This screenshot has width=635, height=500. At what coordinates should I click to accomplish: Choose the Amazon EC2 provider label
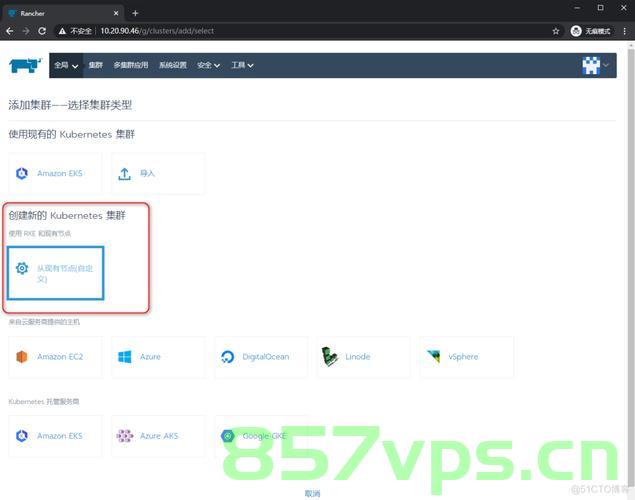[x=60, y=357]
